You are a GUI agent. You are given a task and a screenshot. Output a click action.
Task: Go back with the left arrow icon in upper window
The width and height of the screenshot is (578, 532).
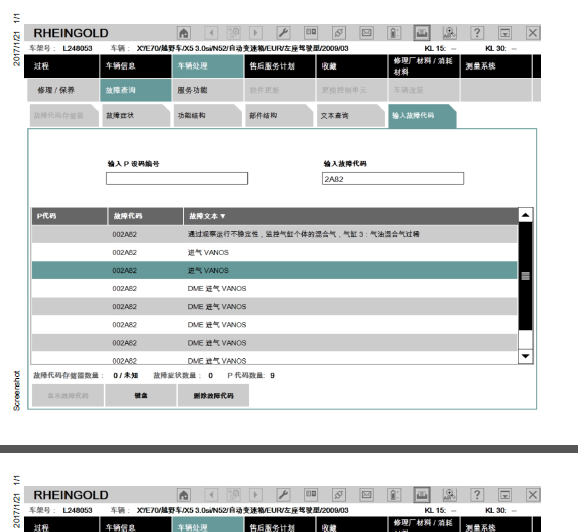(211, 33)
